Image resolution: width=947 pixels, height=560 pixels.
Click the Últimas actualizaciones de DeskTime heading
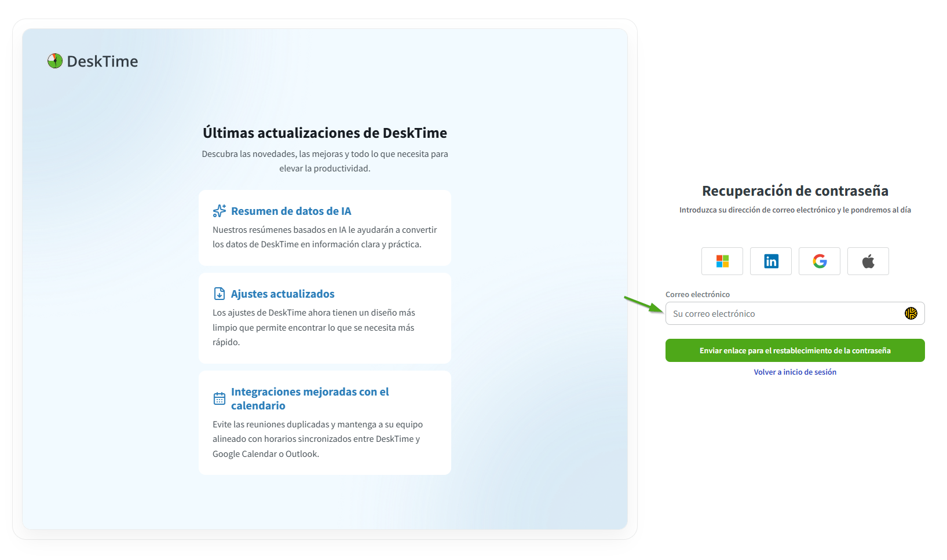(324, 133)
